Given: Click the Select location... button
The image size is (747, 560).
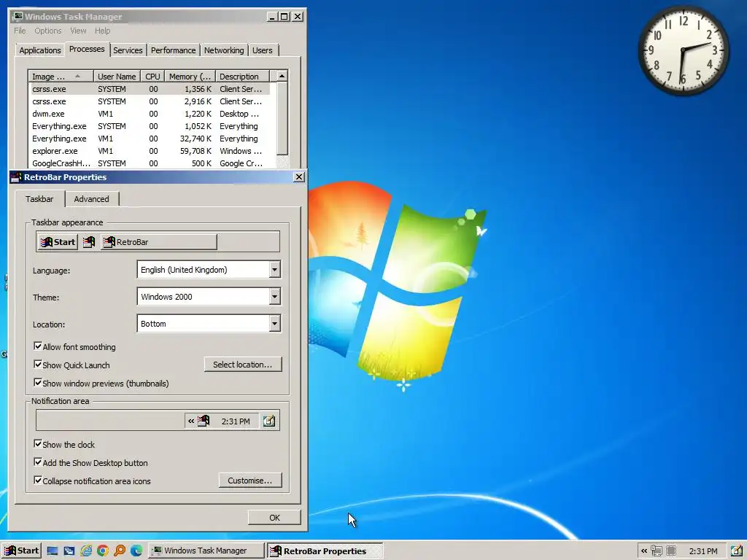Looking at the screenshot, I should [x=243, y=365].
